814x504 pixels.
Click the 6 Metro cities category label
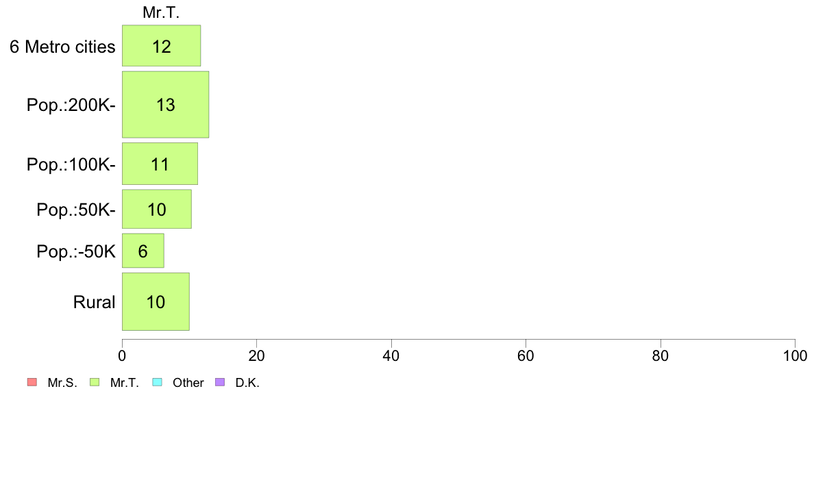(x=62, y=47)
